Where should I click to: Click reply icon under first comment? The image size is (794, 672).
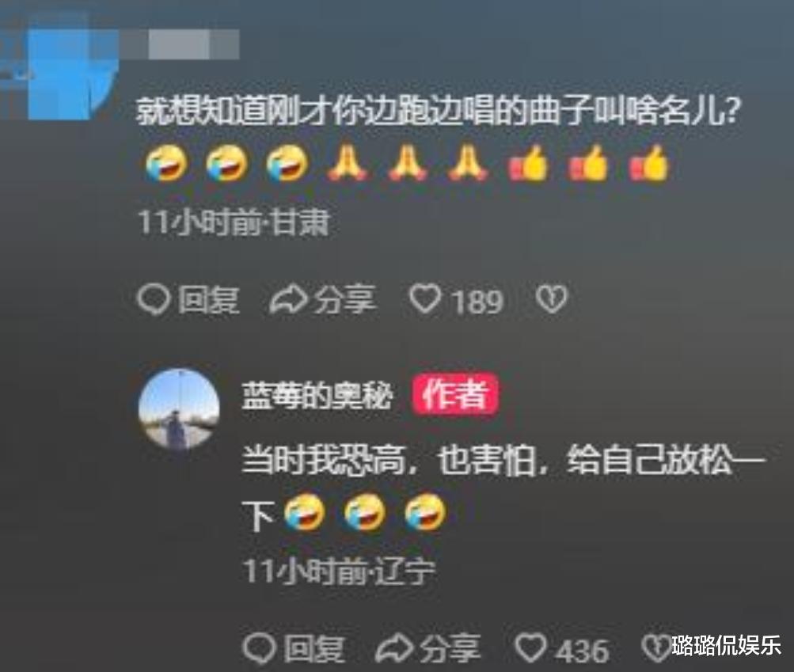(x=153, y=298)
